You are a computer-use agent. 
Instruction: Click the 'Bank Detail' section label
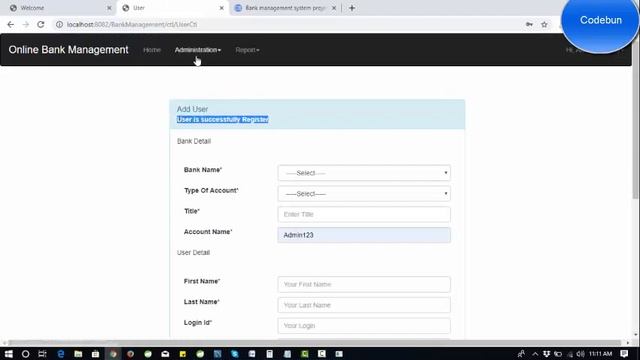(194, 141)
